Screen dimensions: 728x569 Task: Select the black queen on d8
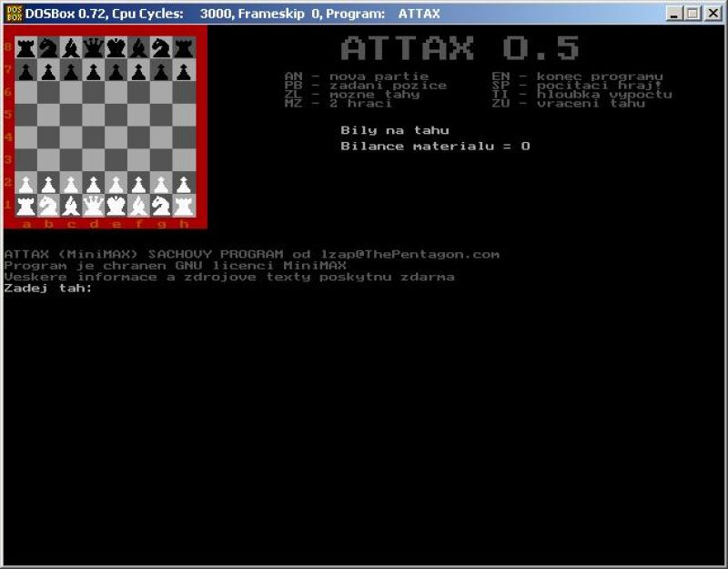point(94,48)
